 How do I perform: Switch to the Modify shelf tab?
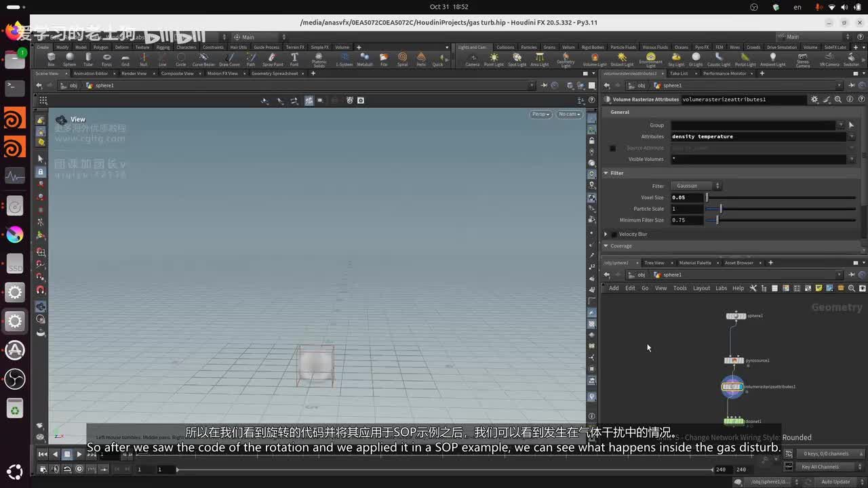tap(62, 47)
